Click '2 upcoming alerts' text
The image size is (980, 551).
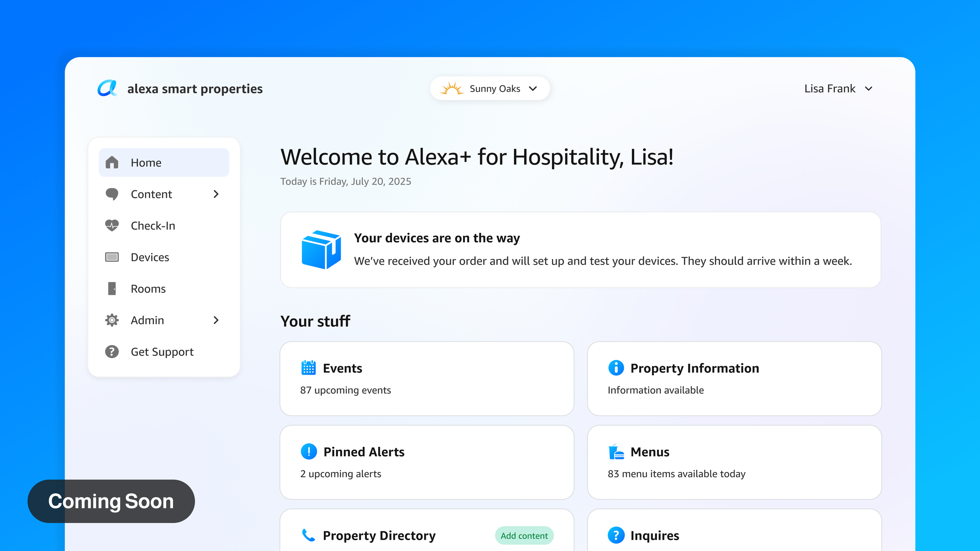[341, 474]
